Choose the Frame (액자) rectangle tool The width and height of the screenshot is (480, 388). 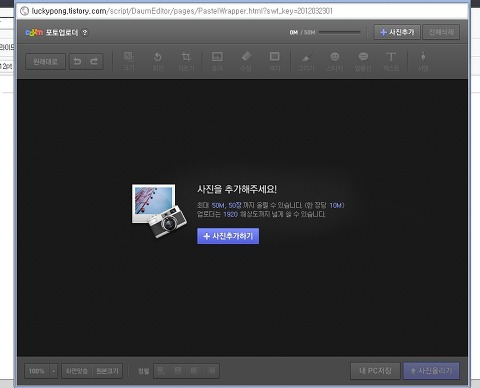pos(274,61)
